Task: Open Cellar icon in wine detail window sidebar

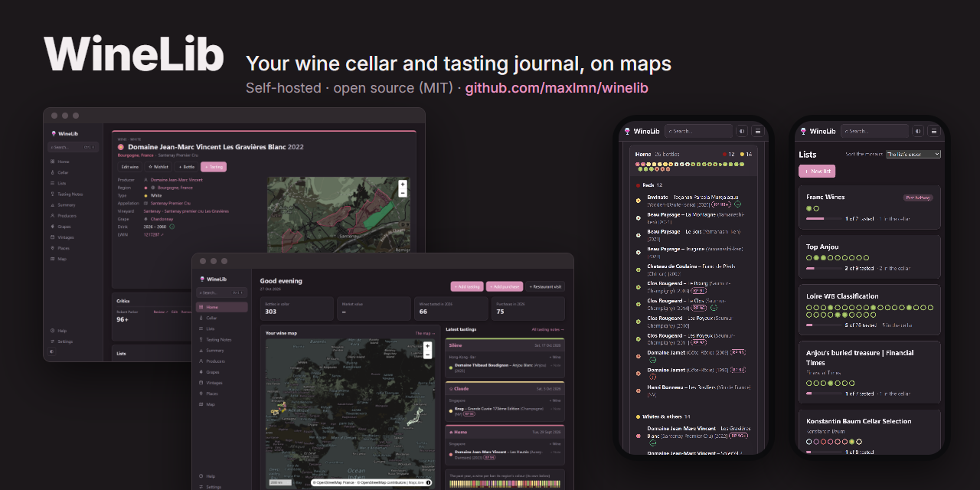Action: click(52, 172)
